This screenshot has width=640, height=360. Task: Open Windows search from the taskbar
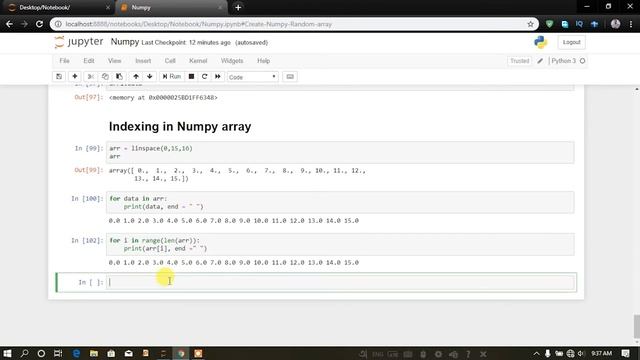click(x=24, y=353)
